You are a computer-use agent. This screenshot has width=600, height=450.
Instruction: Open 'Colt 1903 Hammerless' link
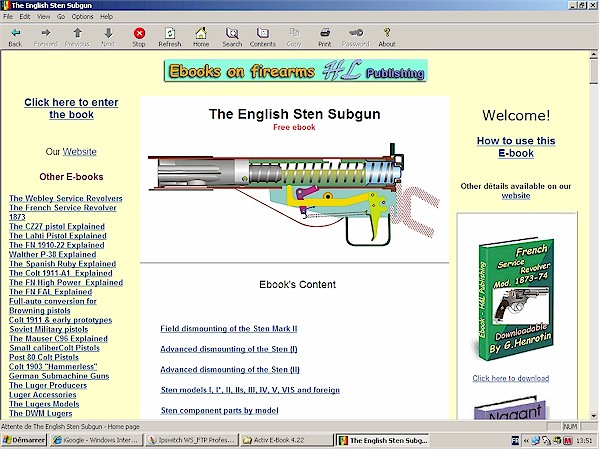tap(53, 367)
